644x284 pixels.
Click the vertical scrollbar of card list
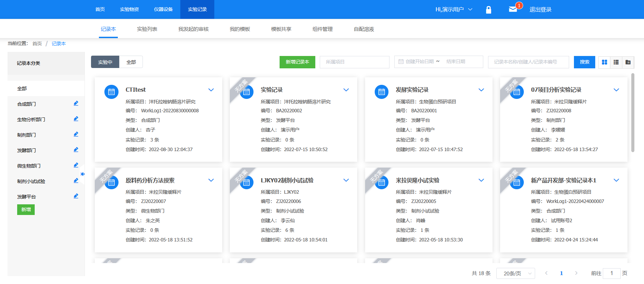tap(633, 113)
